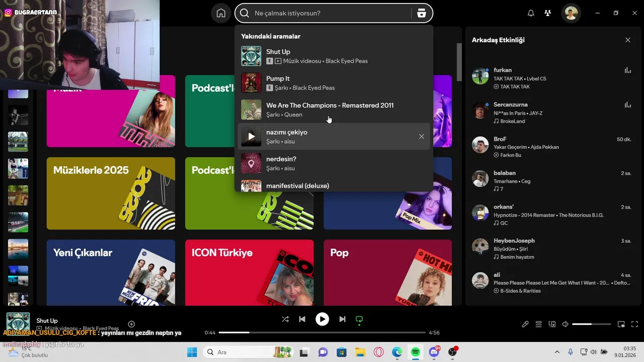Open 'manifestival (deluxe)' recent search

click(x=334, y=186)
